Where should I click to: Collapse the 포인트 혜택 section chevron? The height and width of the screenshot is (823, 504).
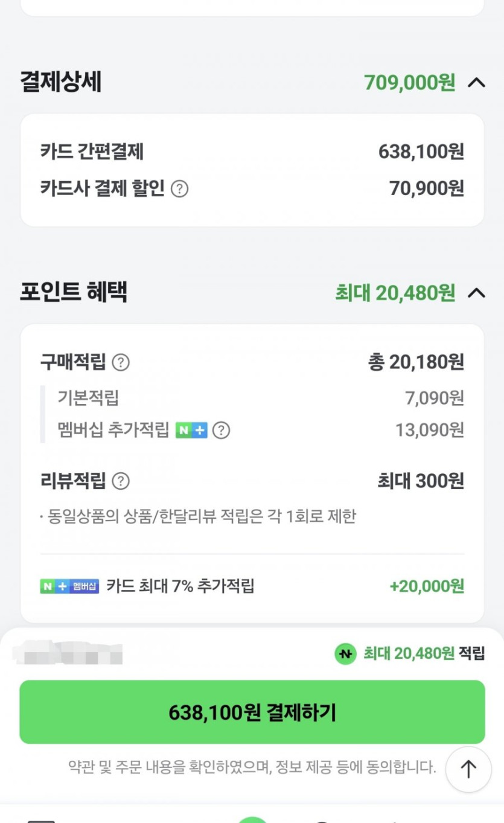[476, 293]
